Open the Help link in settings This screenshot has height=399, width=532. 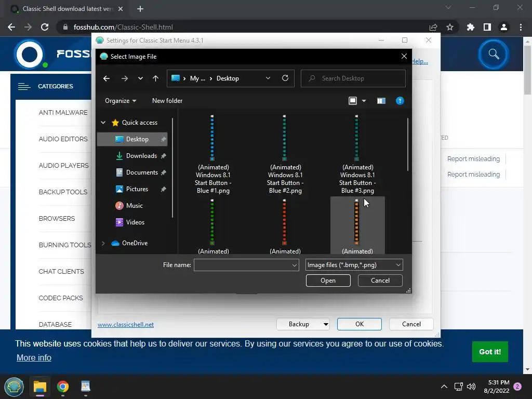coord(420,61)
